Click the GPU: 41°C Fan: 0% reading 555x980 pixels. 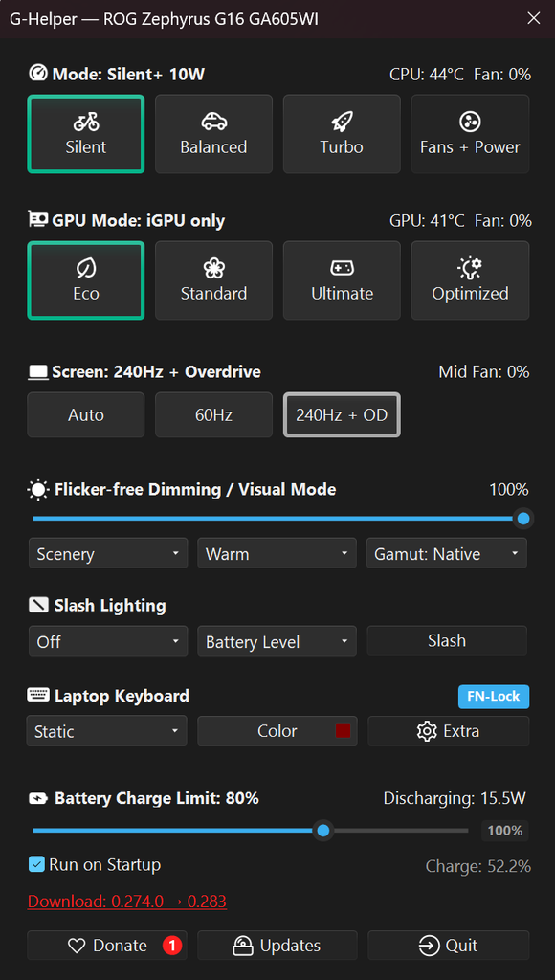pyautogui.click(x=460, y=221)
